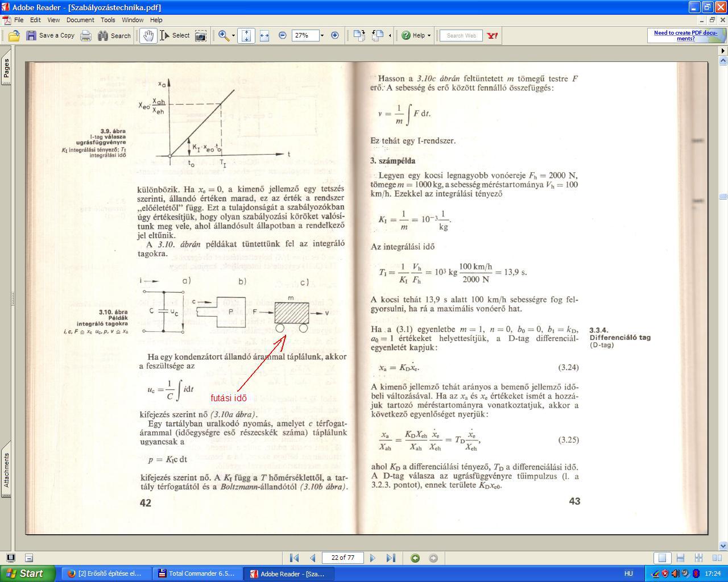Click the grayed Next View button

point(433,558)
